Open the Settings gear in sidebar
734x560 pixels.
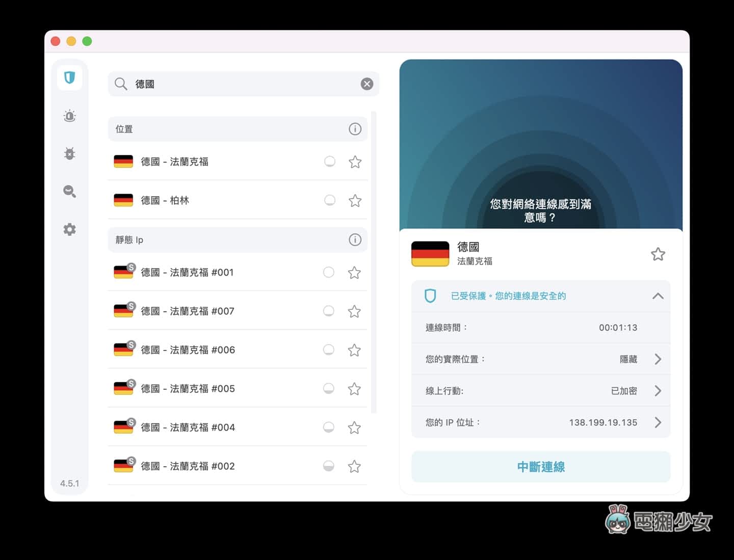(70, 229)
